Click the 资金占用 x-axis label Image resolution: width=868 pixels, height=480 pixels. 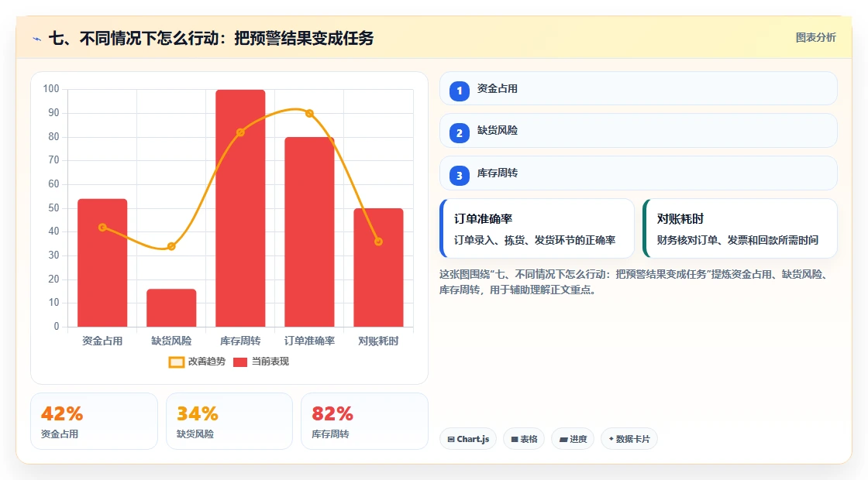(102, 341)
